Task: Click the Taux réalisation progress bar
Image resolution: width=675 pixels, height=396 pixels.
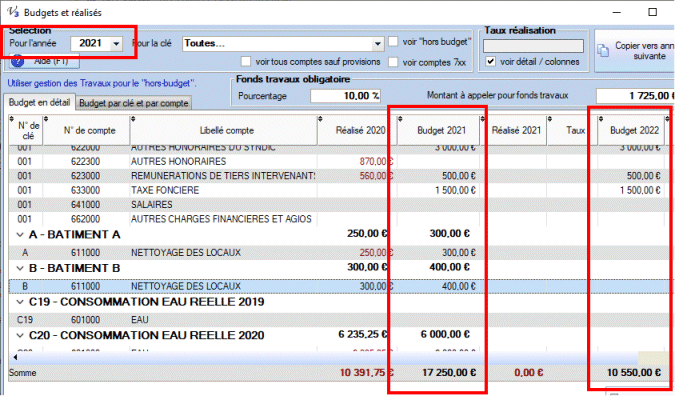Action: [x=533, y=46]
